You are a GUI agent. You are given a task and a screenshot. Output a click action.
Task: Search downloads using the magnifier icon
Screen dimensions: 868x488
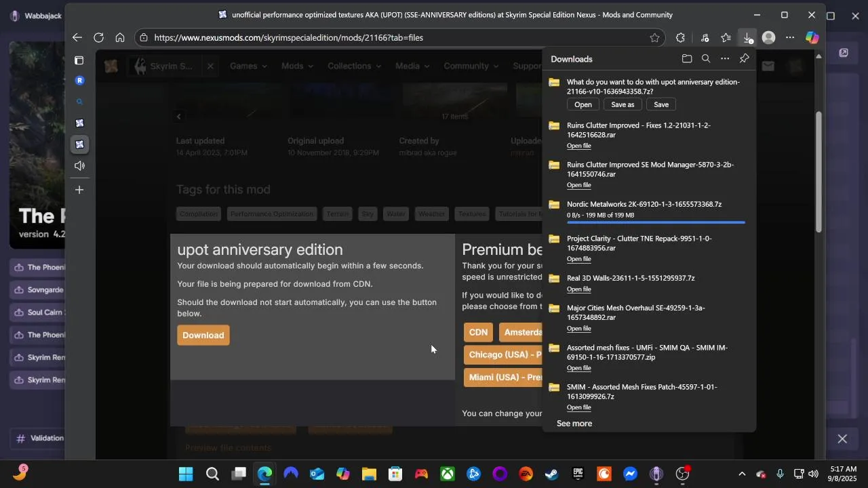(x=706, y=59)
